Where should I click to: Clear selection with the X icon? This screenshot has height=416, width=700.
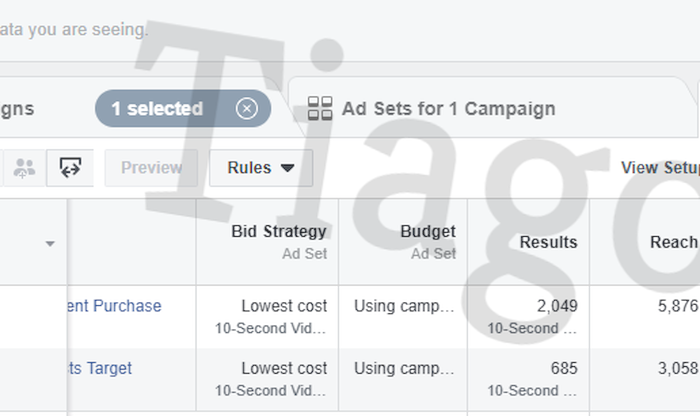(x=246, y=109)
